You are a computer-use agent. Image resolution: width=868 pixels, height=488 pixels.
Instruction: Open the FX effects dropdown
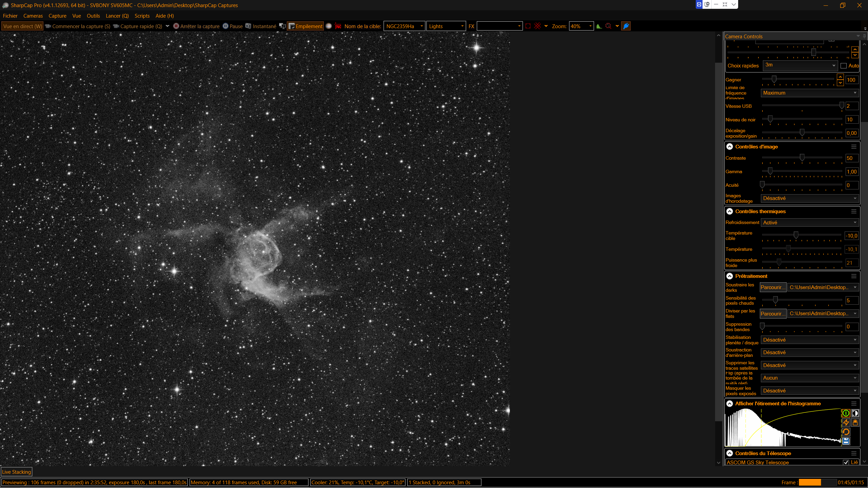(x=499, y=26)
